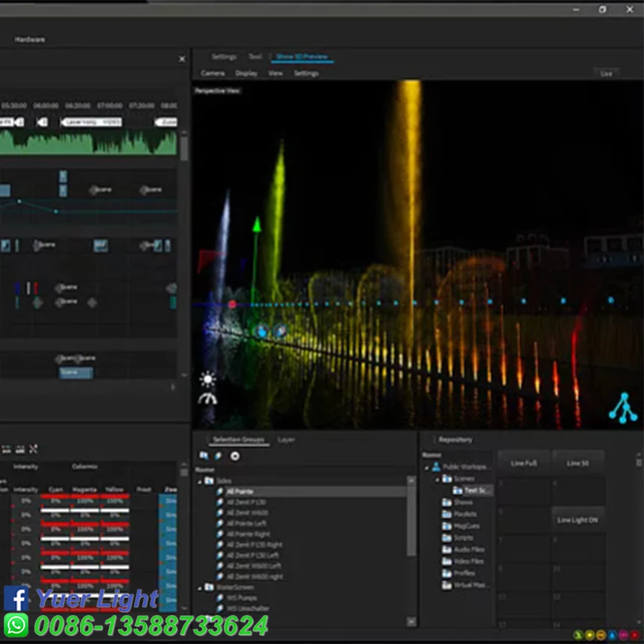This screenshot has height=644, width=644.
Task: Click the cyan node hierarchy icon
Action: (622, 408)
